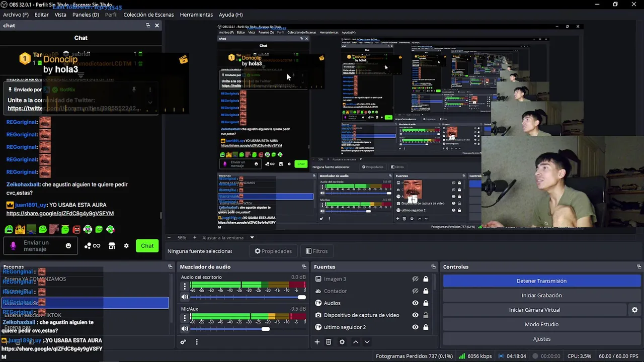Pop out the chat dock panel
The image size is (644, 362).
148,25
